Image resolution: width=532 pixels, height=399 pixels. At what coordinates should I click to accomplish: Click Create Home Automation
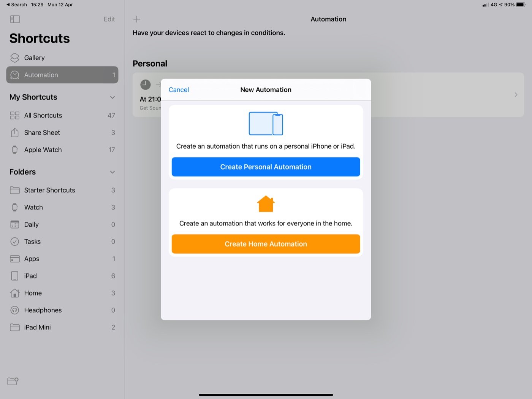click(266, 244)
